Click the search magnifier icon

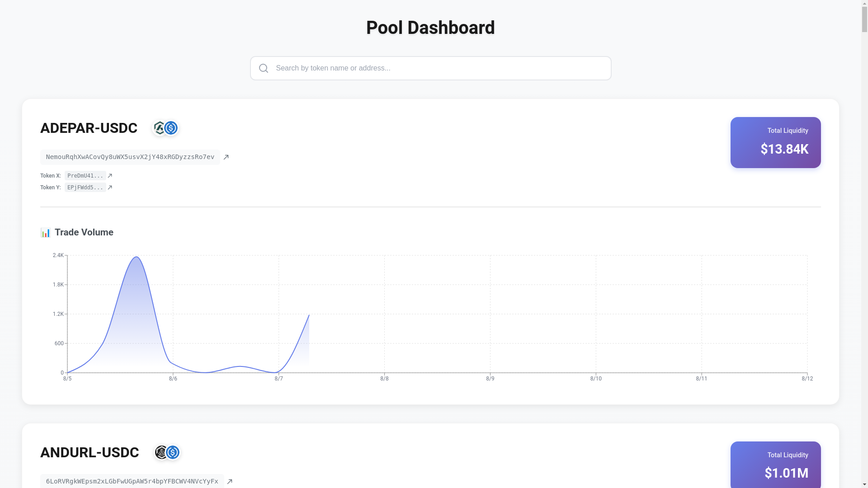click(264, 68)
